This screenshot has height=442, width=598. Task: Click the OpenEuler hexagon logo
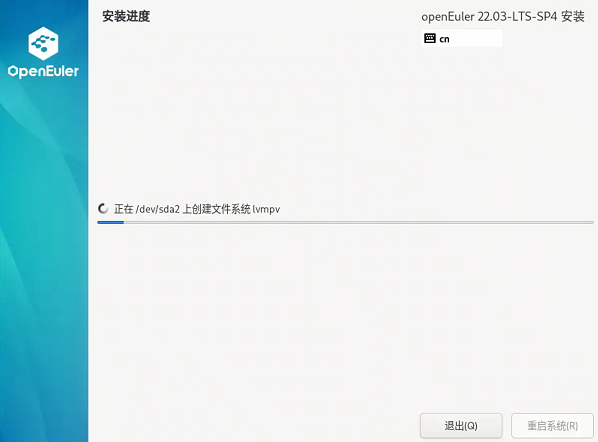pyautogui.click(x=43, y=43)
